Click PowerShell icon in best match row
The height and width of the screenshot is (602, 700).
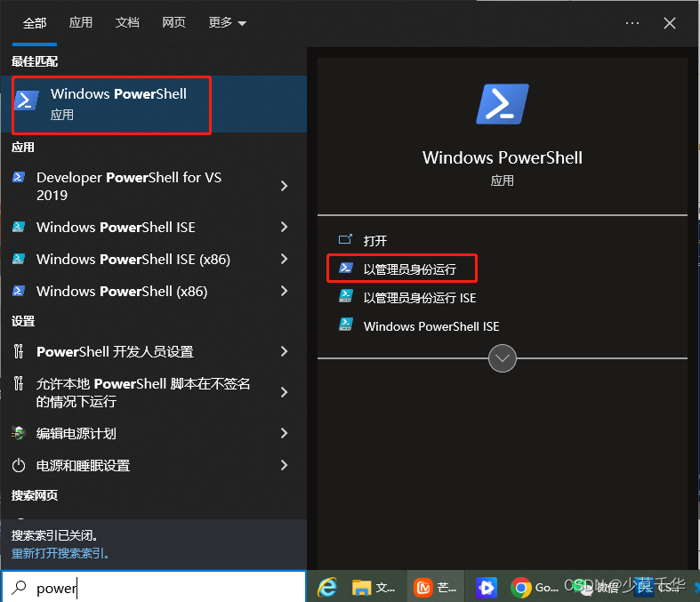pyautogui.click(x=27, y=100)
